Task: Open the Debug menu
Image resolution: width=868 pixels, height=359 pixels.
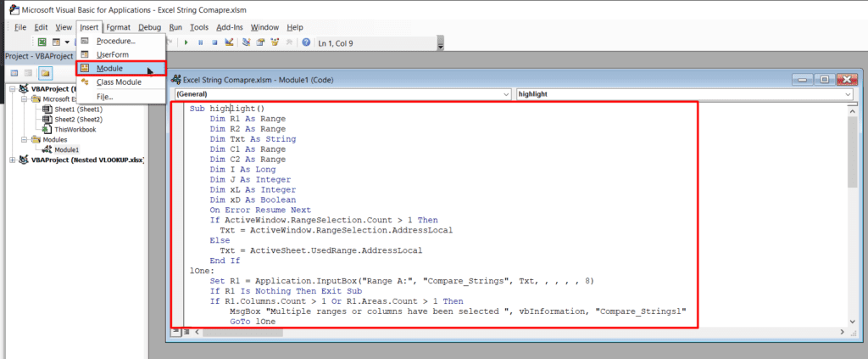Action: (150, 27)
